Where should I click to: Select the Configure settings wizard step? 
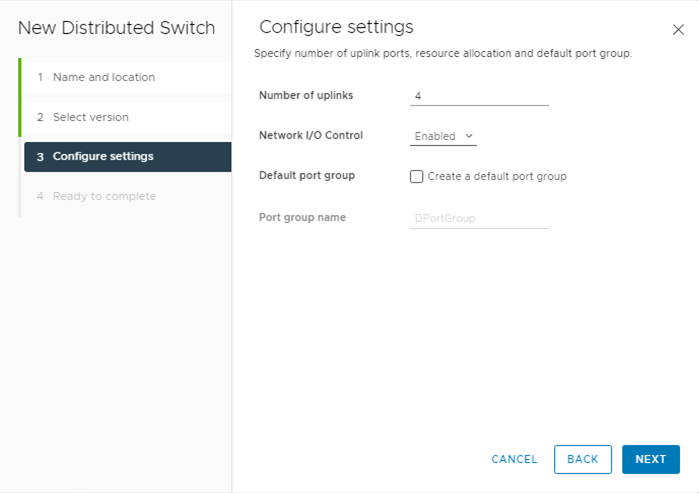point(102,156)
